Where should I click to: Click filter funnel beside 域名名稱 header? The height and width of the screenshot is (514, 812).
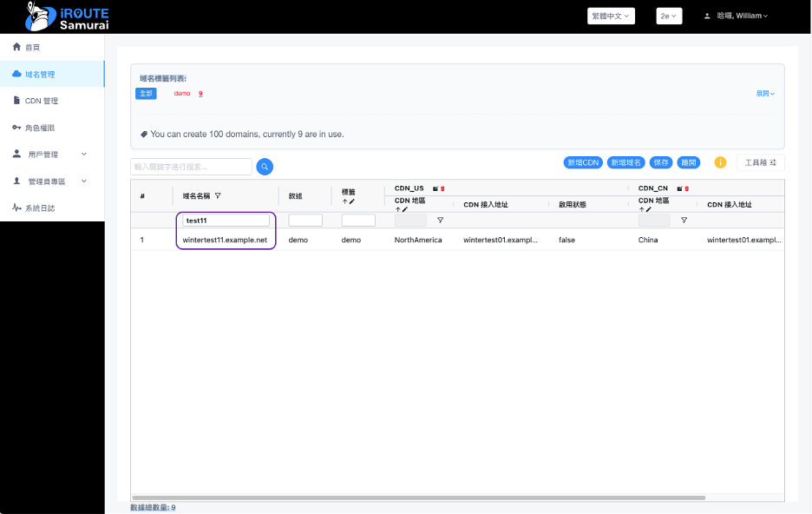tap(218, 195)
